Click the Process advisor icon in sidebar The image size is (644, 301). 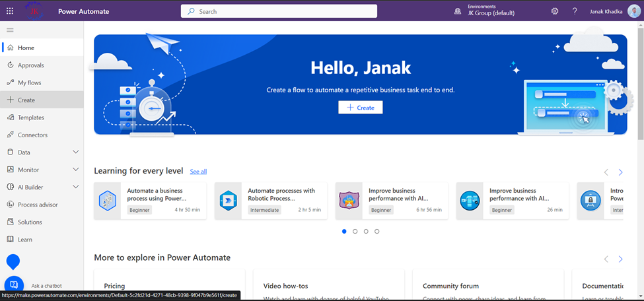[11, 205]
